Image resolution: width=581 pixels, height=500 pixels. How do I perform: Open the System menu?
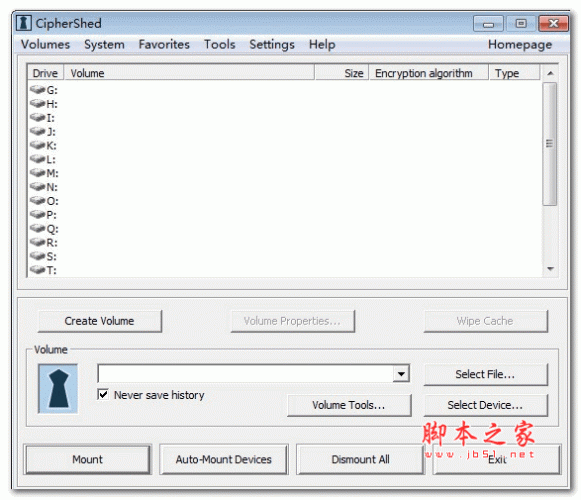pos(104,44)
